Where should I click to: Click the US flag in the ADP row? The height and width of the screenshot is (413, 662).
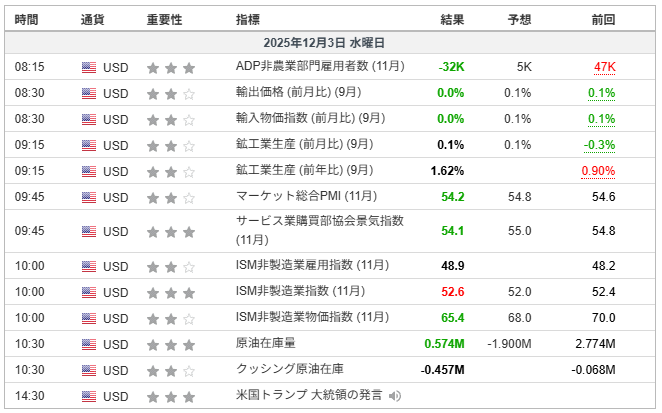tap(89, 67)
